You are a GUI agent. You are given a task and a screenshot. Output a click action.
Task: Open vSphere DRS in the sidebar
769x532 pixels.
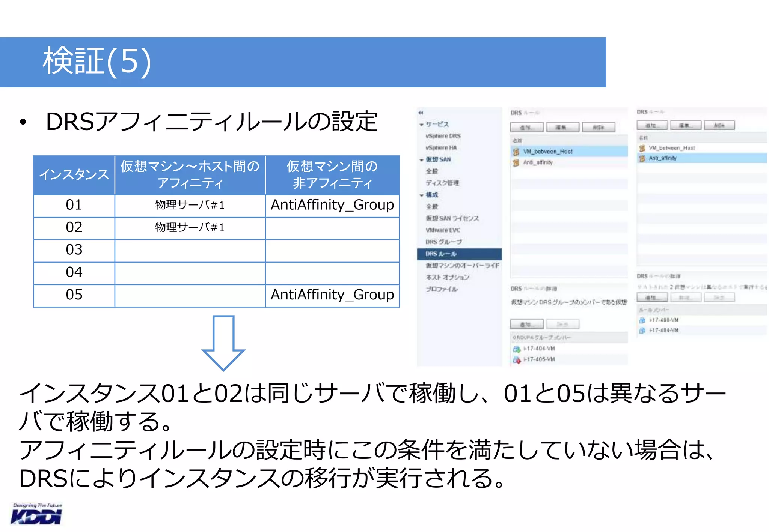(x=443, y=136)
